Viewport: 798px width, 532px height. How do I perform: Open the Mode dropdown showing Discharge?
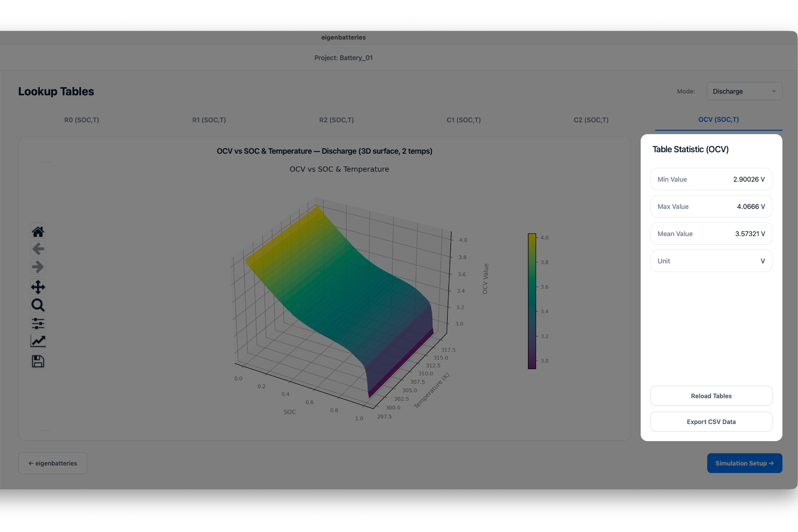[x=744, y=91]
